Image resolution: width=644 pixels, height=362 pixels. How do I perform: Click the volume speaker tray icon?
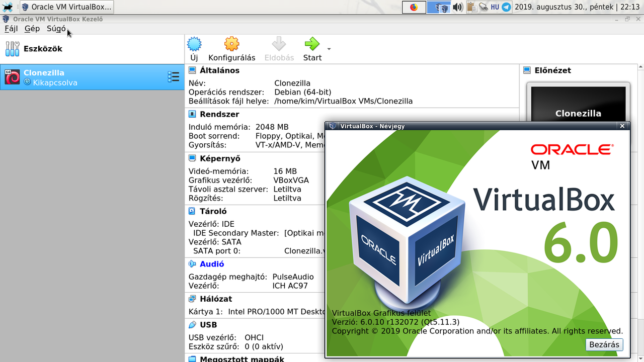457,7
